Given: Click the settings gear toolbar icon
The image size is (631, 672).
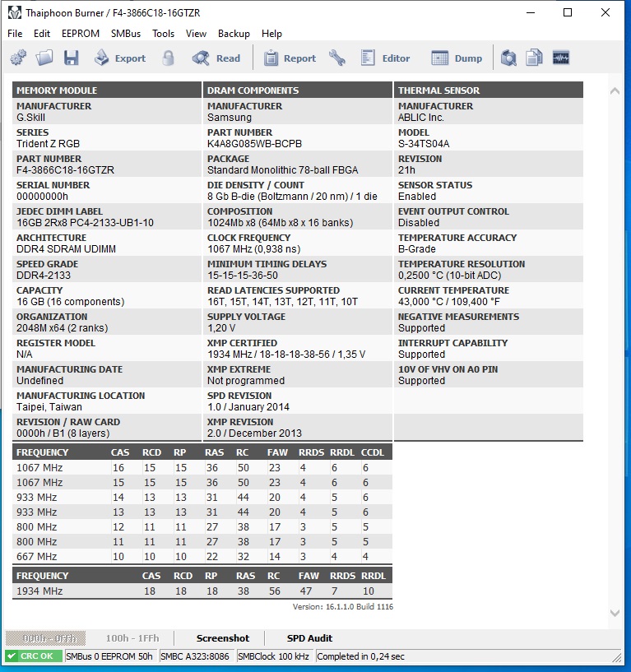Looking at the screenshot, I should pos(18,58).
